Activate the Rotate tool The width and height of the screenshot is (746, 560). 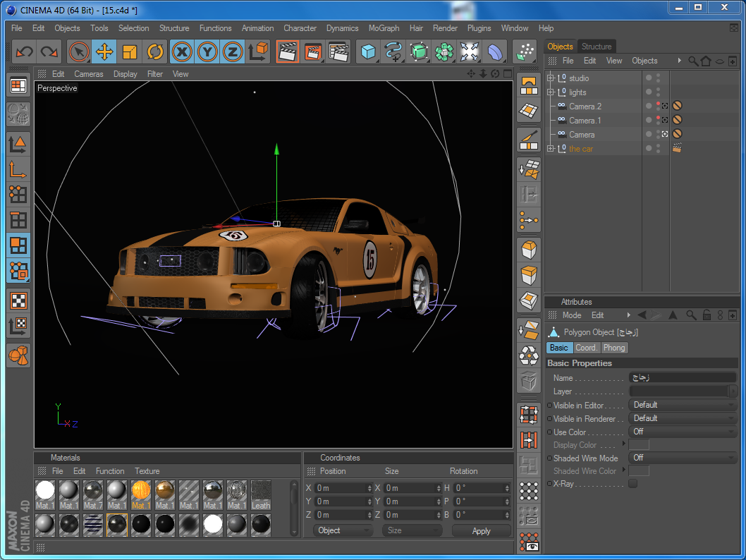coord(155,51)
